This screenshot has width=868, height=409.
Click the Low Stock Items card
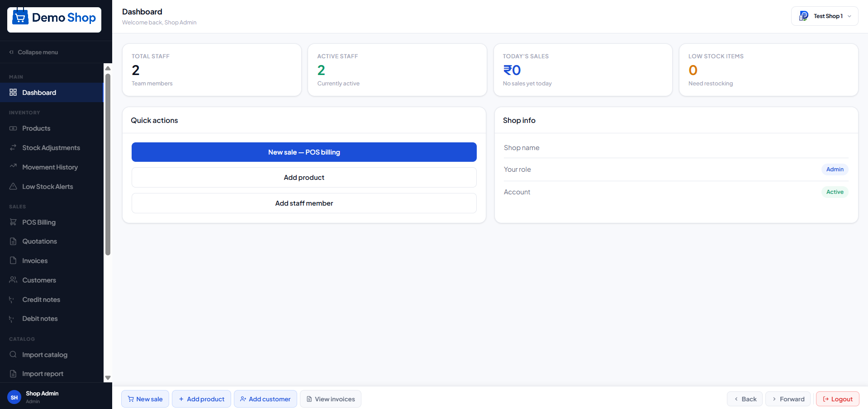(x=768, y=70)
